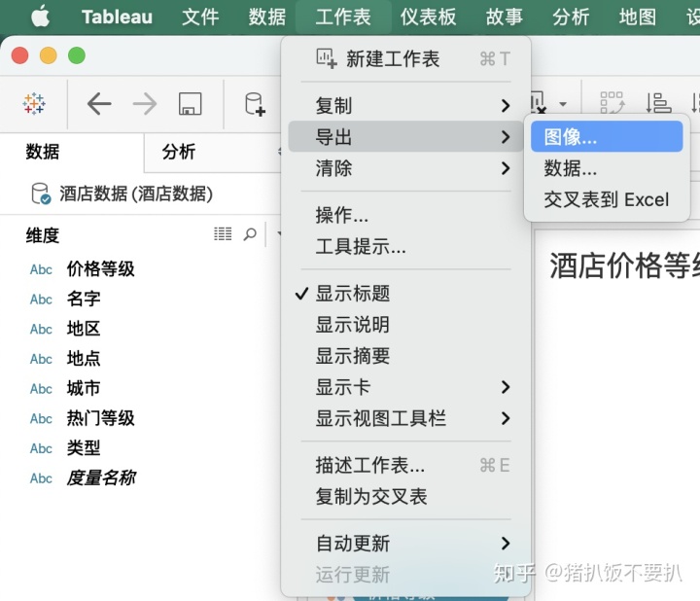Open the clear sheet dropdown arrow
The image size is (700, 601).
pyautogui.click(x=563, y=104)
